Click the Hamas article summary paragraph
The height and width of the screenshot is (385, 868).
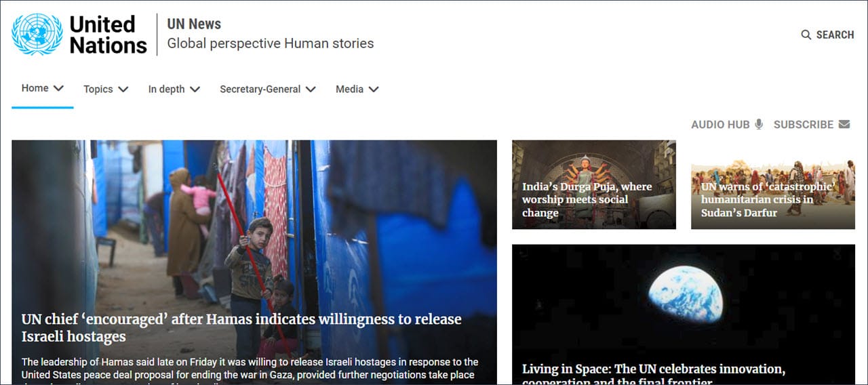[x=250, y=369]
